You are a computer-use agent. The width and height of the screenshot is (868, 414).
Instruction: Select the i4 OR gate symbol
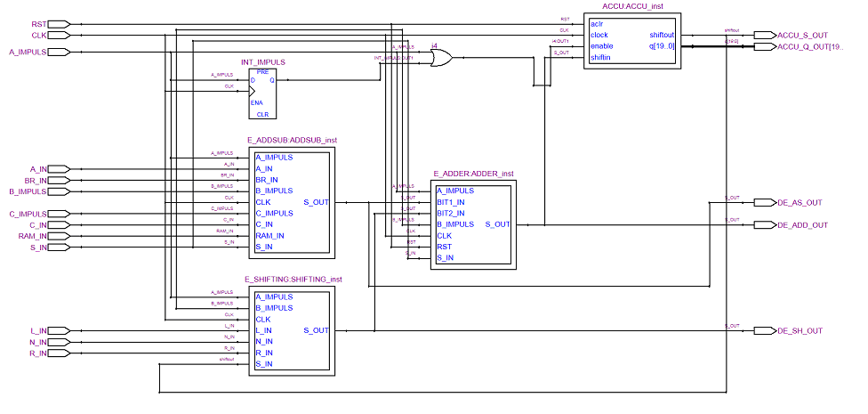[441, 57]
